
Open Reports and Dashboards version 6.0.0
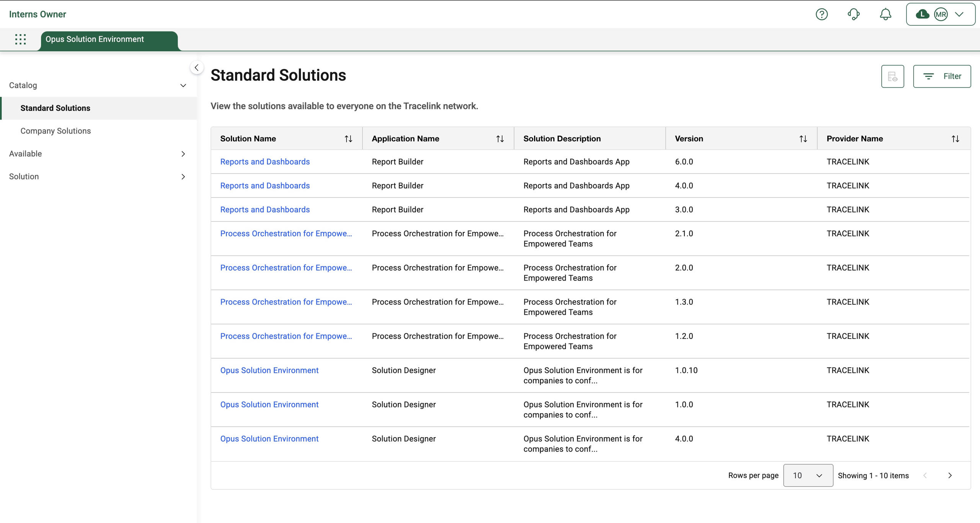[265, 162]
